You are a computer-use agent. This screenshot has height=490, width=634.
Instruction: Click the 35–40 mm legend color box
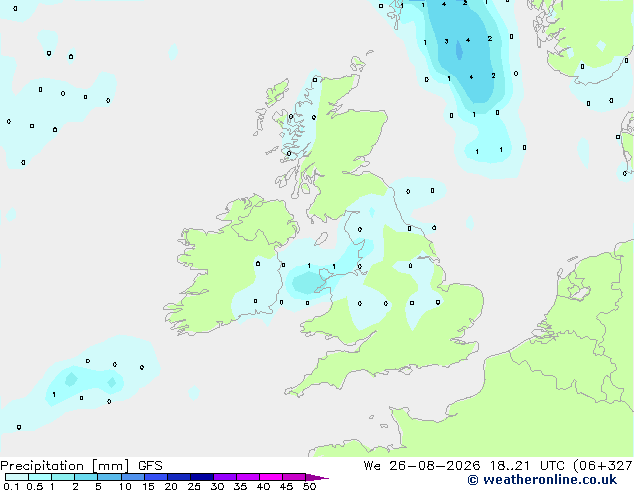point(248,477)
